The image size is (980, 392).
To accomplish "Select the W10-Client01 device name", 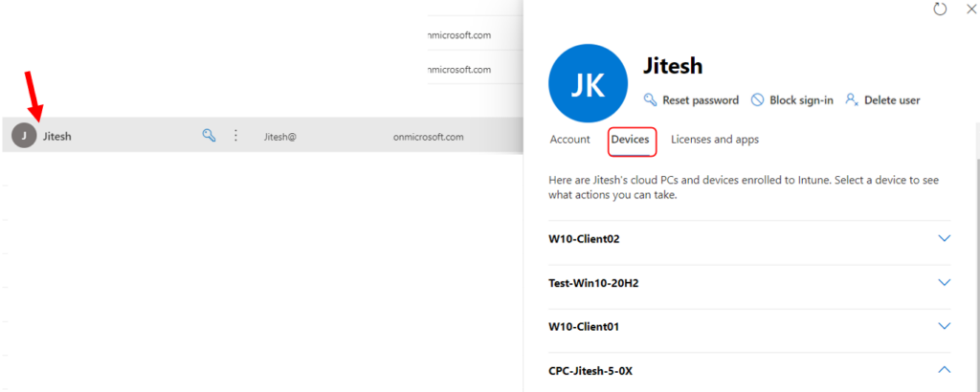I will 584,326.
